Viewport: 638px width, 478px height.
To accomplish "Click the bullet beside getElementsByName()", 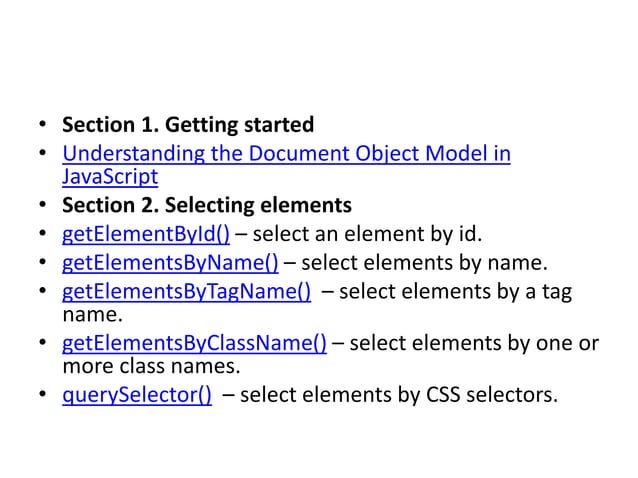I will pos(42,265).
